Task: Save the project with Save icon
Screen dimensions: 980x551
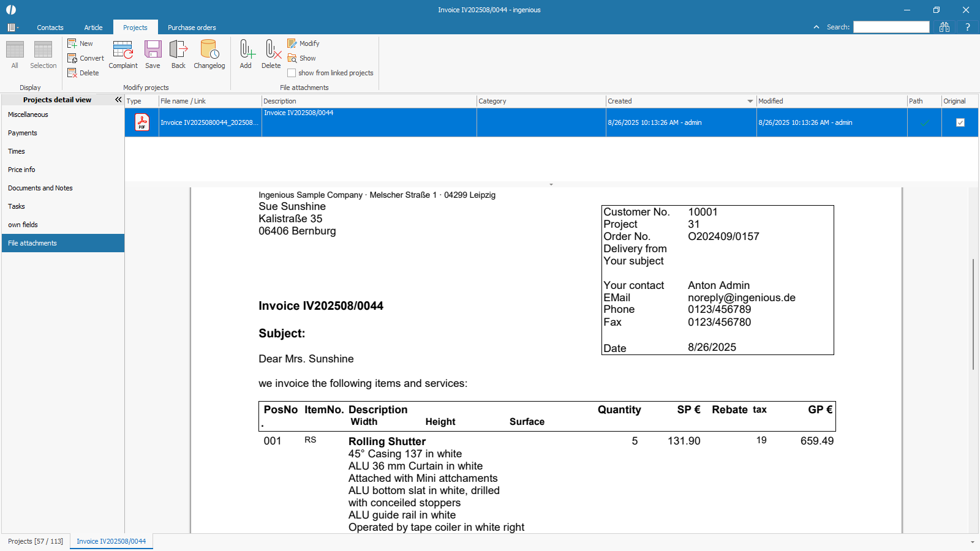Action: 153,54
